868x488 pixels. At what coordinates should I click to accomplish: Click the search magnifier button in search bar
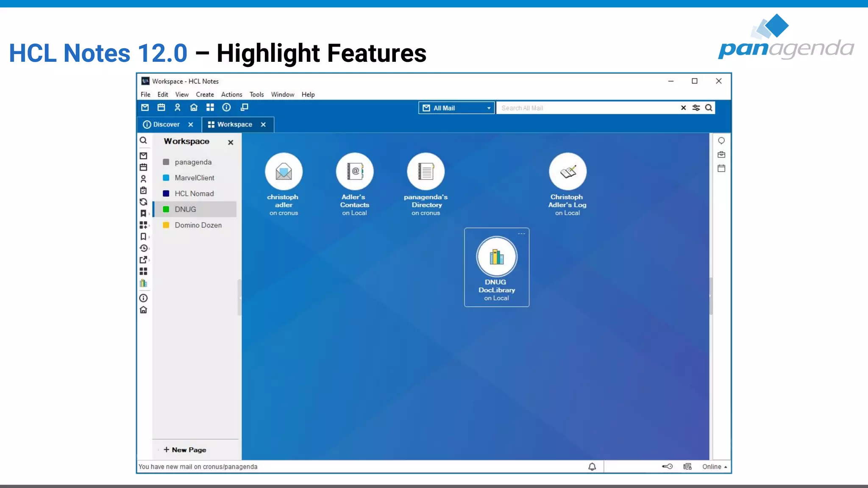709,108
